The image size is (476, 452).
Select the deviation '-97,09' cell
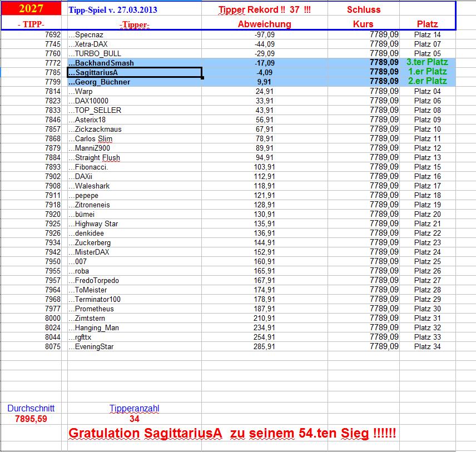click(264, 34)
